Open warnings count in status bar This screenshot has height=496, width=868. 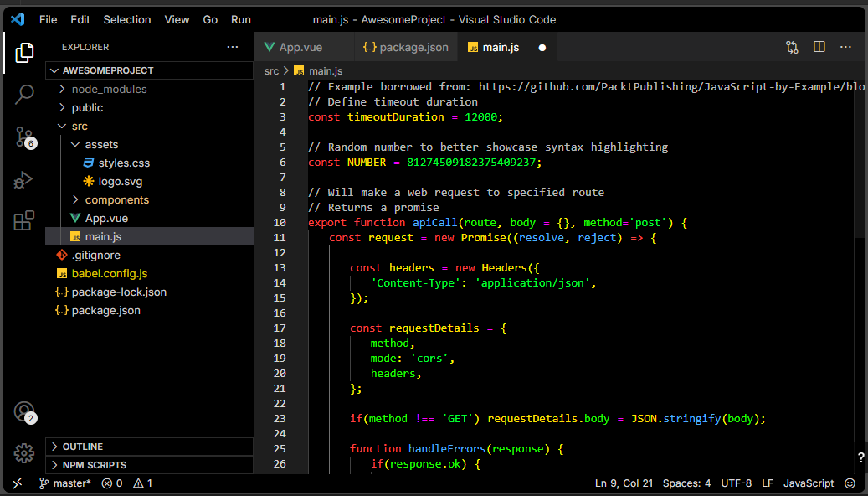click(x=143, y=483)
